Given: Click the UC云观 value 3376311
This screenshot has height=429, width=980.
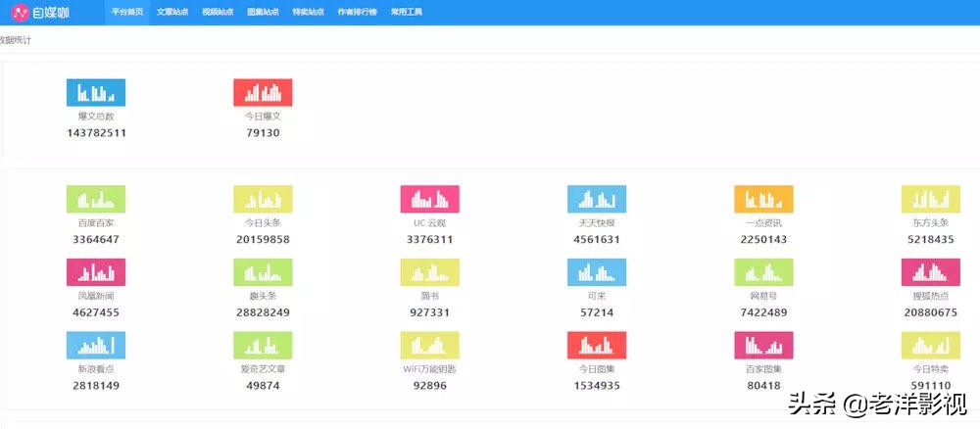Looking at the screenshot, I should click(430, 239).
